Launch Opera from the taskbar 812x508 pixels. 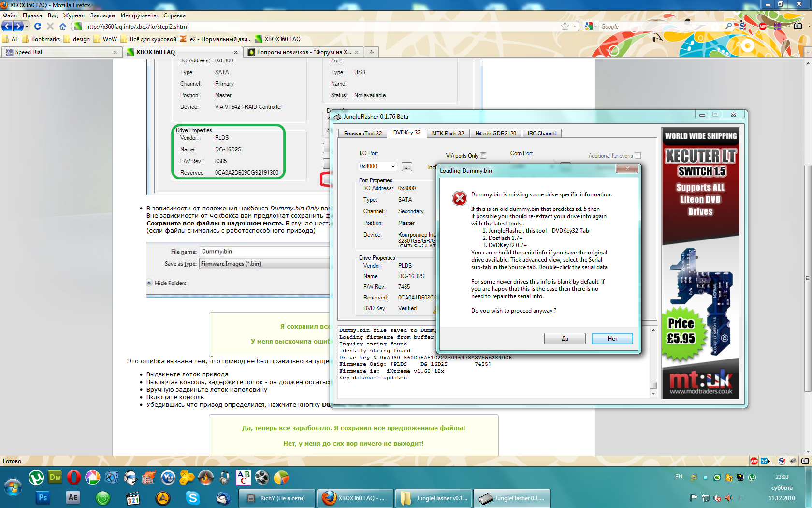[74, 478]
